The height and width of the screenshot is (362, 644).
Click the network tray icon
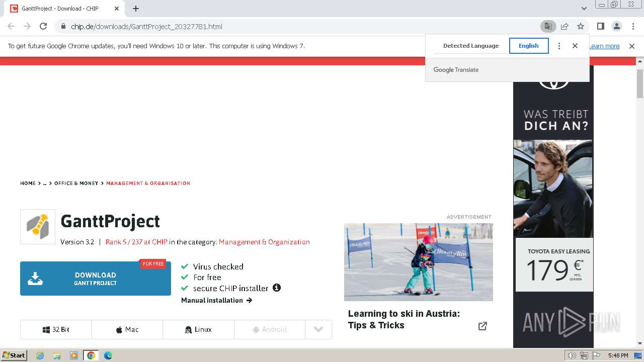click(x=584, y=355)
